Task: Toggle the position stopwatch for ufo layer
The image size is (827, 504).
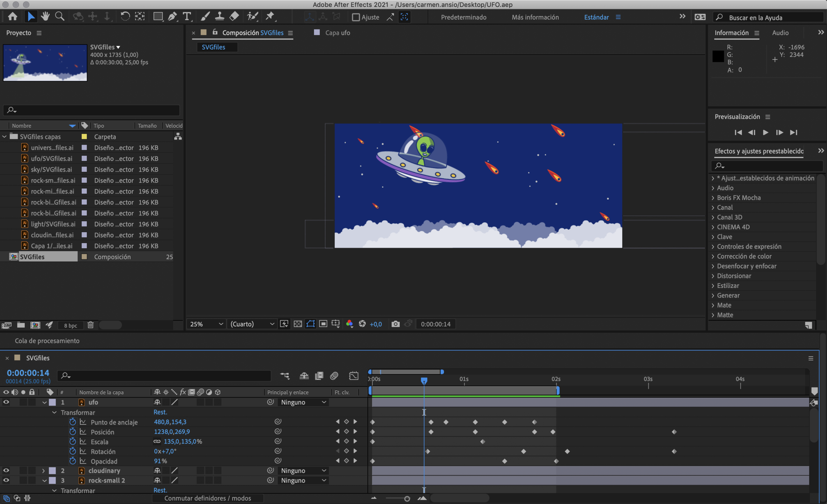Action: pos(72,432)
